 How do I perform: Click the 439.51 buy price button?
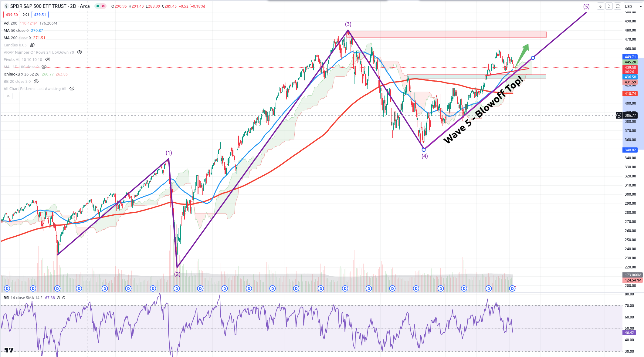click(x=40, y=15)
